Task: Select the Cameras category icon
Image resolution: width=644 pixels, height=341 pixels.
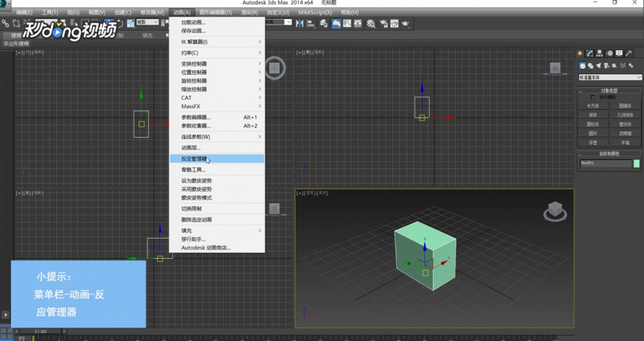Action: (607, 66)
